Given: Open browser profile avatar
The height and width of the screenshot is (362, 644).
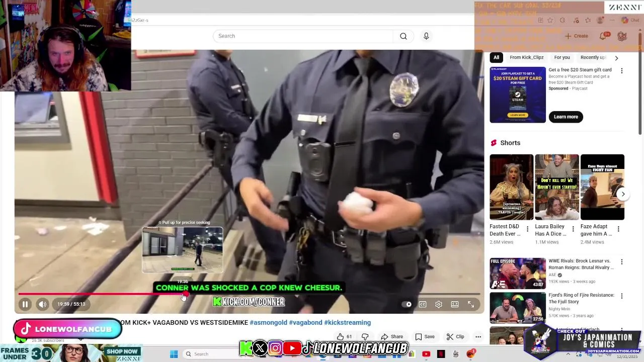Looking at the screenshot, I should 600,20.
